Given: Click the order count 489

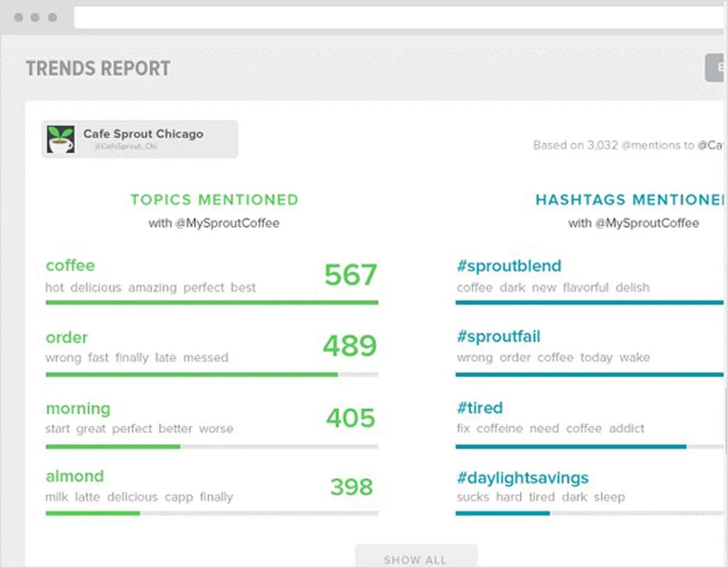Looking at the screenshot, I should coord(349,346).
